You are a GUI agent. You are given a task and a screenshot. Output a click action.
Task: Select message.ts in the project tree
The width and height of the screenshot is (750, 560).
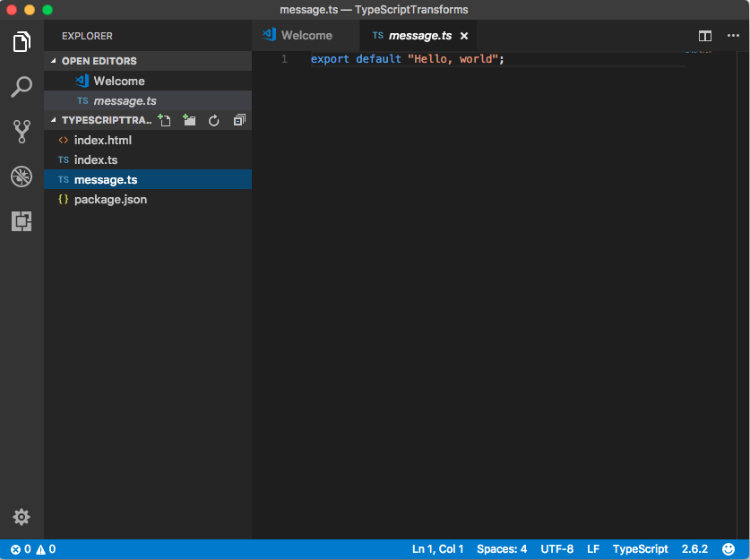point(148,179)
